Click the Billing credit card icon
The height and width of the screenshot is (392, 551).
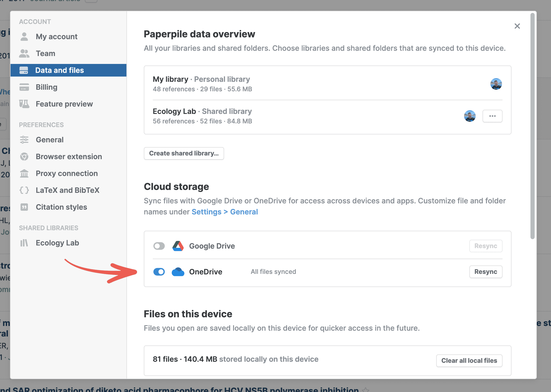24,87
